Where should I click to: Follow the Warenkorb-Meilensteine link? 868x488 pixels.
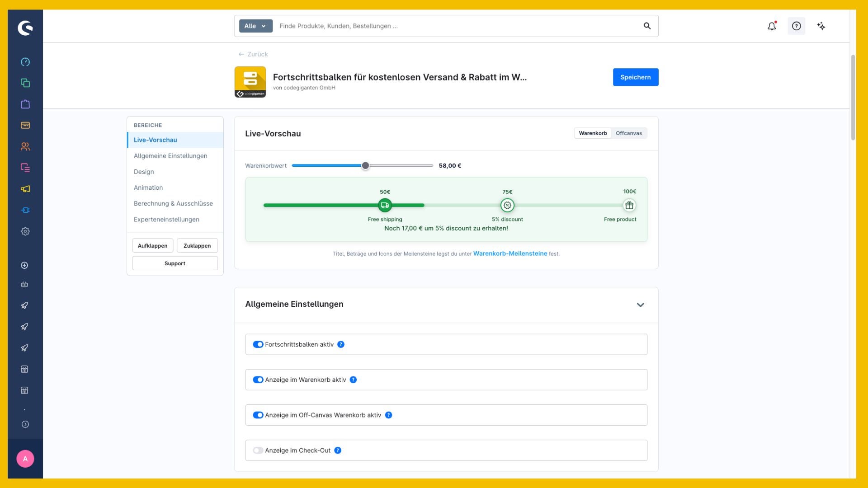[510, 253]
